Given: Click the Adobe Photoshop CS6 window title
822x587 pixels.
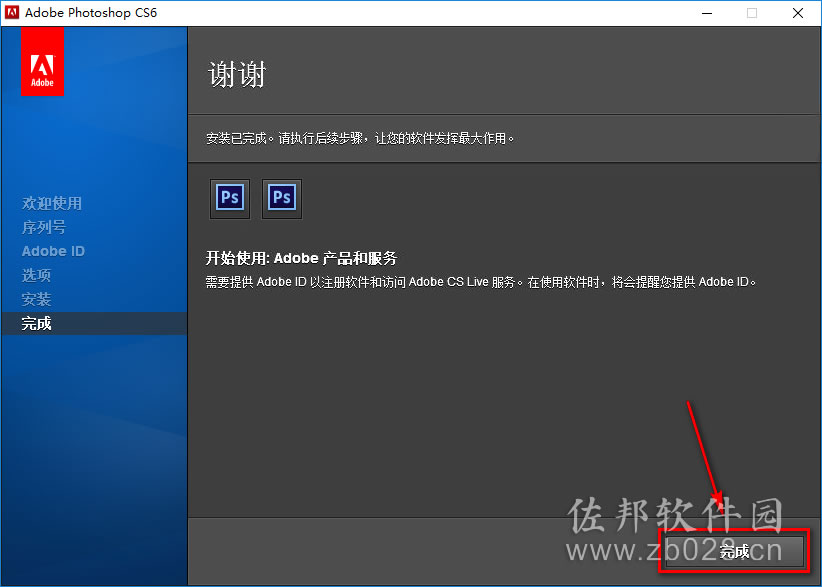Looking at the screenshot, I should point(91,13).
